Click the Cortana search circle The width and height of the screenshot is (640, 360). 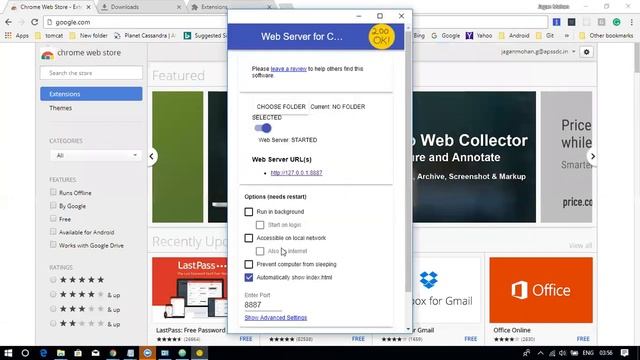click(25, 353)
